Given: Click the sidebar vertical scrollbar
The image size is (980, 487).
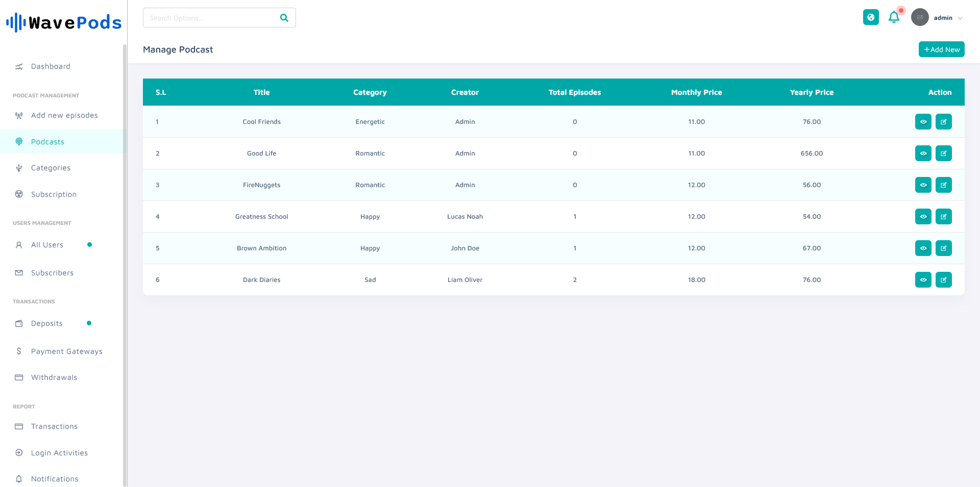Looking at the screenshot, I should click(125, 255).
